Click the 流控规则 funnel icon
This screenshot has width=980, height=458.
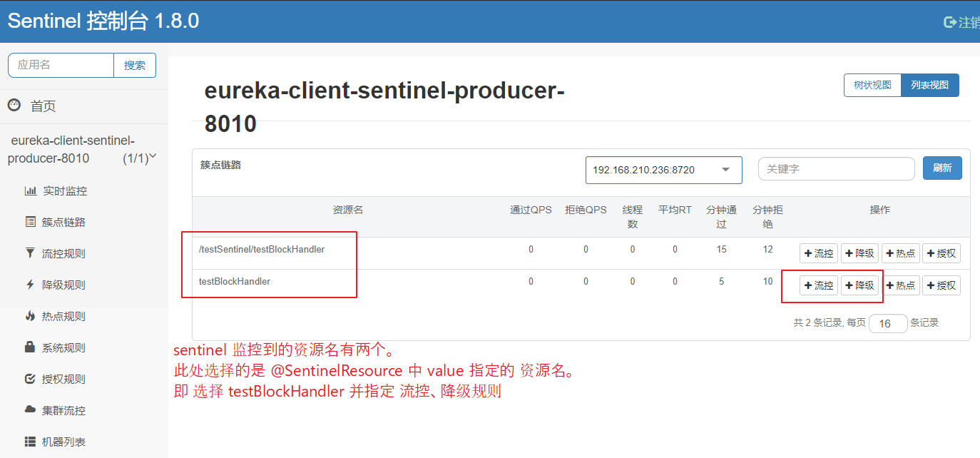(x=30, y=253)
